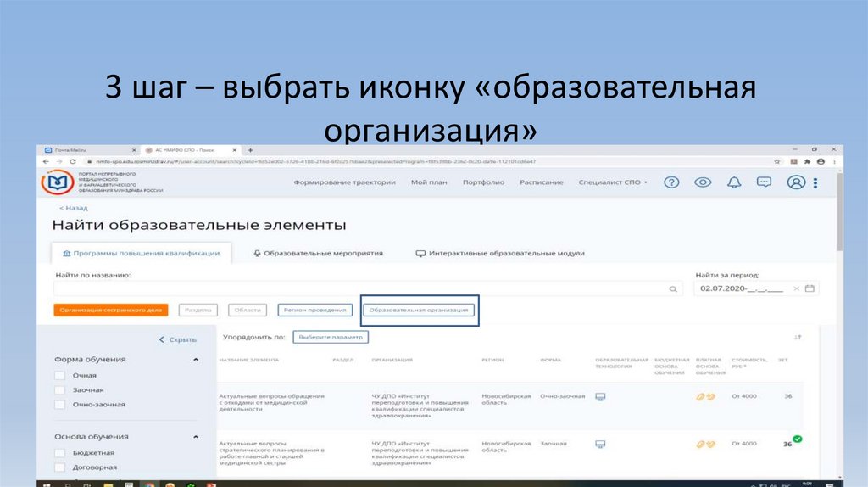Click the portal logo icon
This screenshot has height=487, width=868.
(x=58, y=182)
